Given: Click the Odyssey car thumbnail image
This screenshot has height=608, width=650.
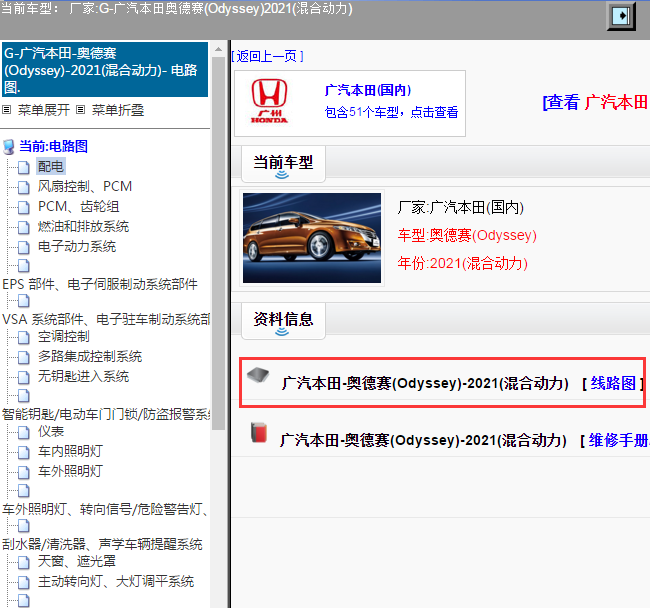Looking at the screenshot, I should click(x=312, y=238).
